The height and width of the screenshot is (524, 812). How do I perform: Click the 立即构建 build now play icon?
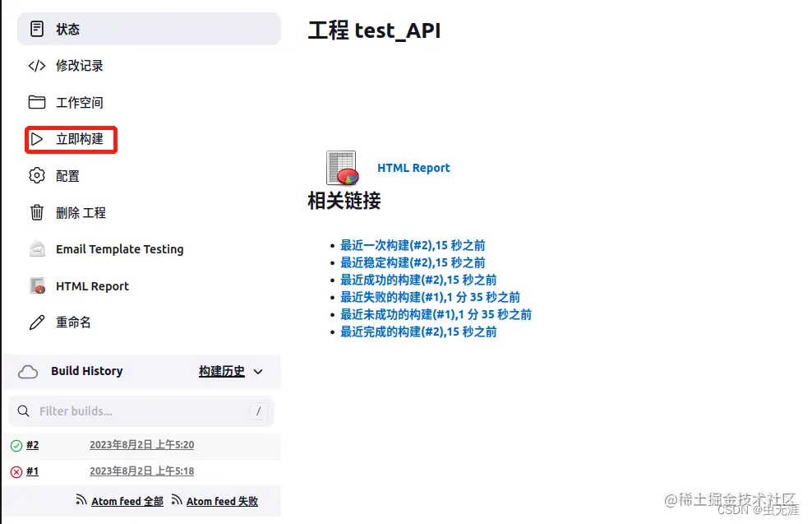click(x=39, y=139)
